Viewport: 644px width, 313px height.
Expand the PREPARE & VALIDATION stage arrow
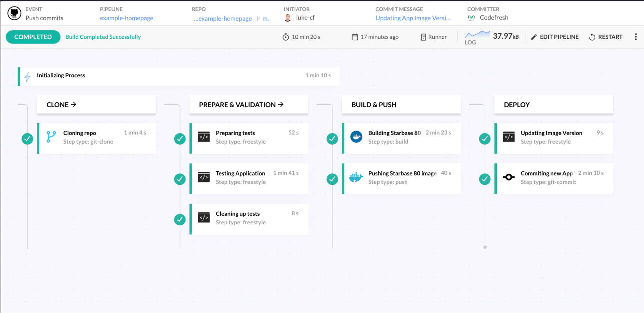tap(281, 104)
